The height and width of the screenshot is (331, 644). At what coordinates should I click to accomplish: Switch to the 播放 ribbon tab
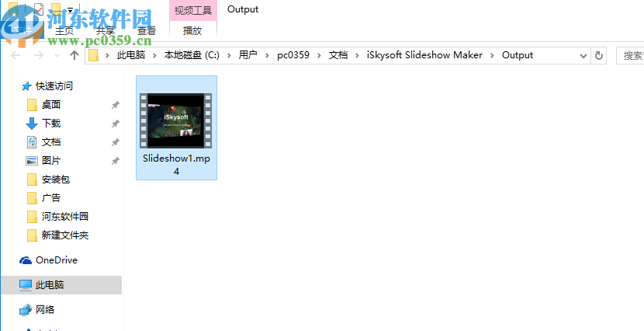[x=192, y=30]
